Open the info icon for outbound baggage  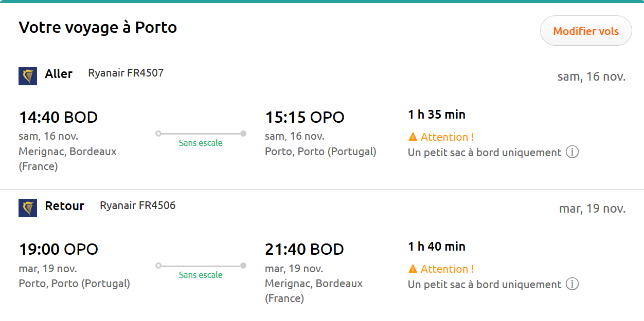click(572, 152)
